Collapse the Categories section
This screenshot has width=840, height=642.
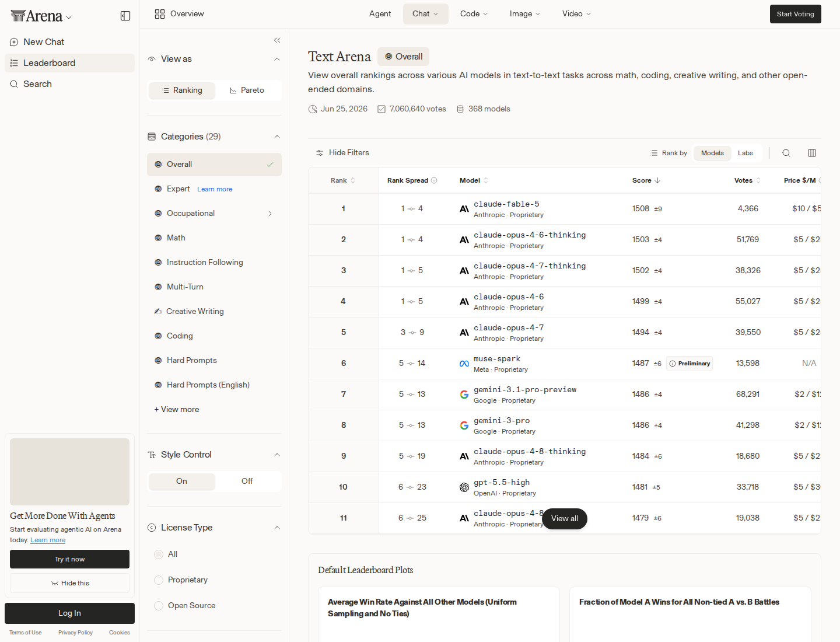(x=277, y=137)
